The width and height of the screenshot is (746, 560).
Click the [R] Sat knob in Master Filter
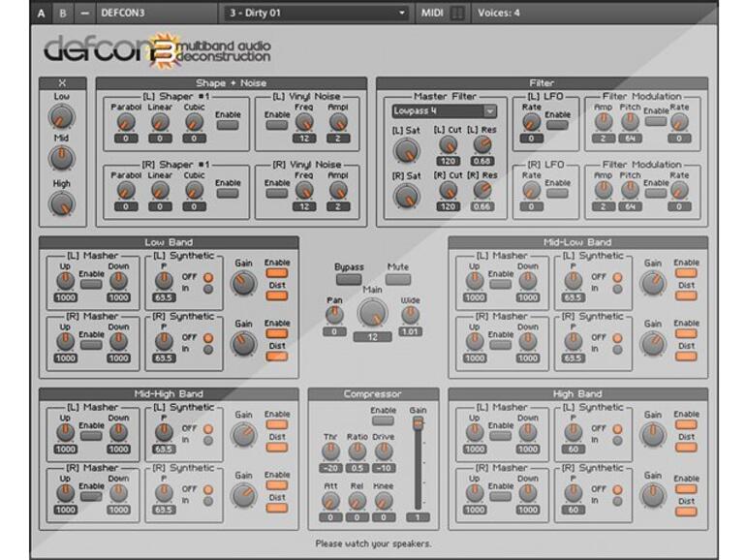tap(406, 196)
